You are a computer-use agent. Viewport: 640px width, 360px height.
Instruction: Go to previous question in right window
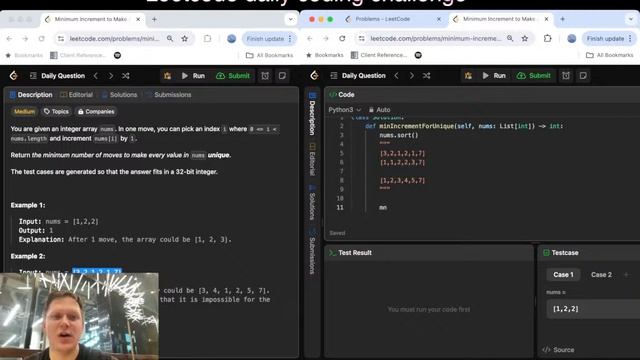click(396, 76)
